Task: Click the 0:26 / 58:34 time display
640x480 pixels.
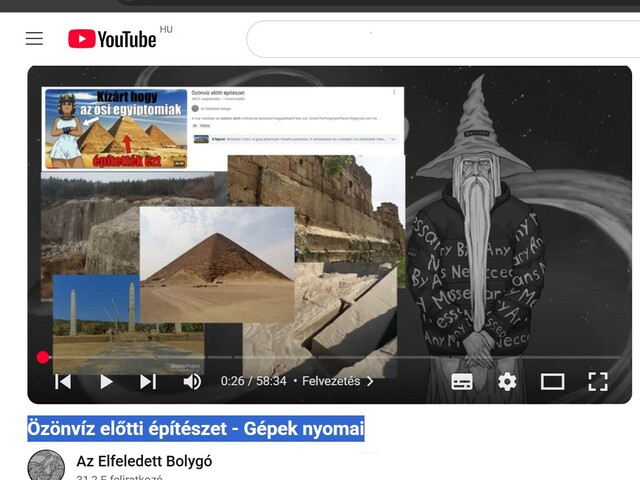Action: coord(253,381)
